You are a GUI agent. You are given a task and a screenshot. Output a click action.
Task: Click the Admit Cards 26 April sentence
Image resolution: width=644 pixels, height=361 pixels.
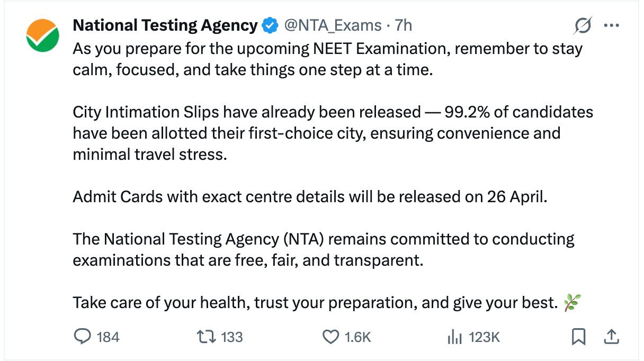pyautogui.click(x=310, y=197)
